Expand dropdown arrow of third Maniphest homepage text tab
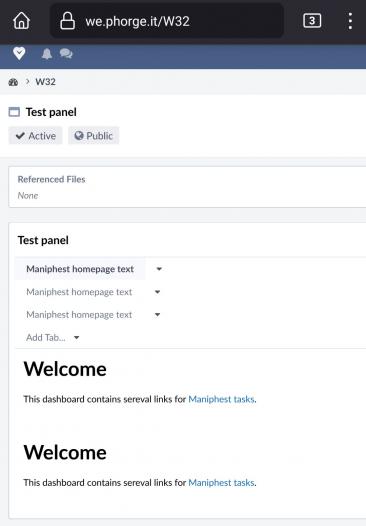The image size is (366, 526). pos(157,315)
